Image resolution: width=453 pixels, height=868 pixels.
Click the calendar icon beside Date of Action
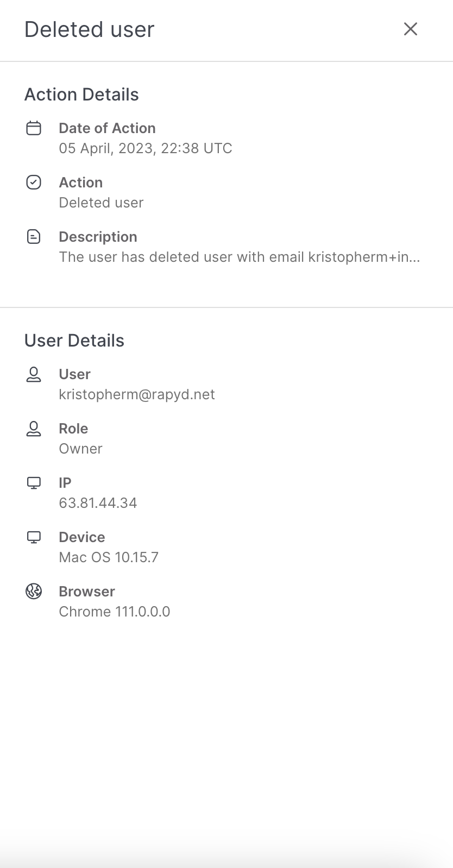(x=34, y=128)
